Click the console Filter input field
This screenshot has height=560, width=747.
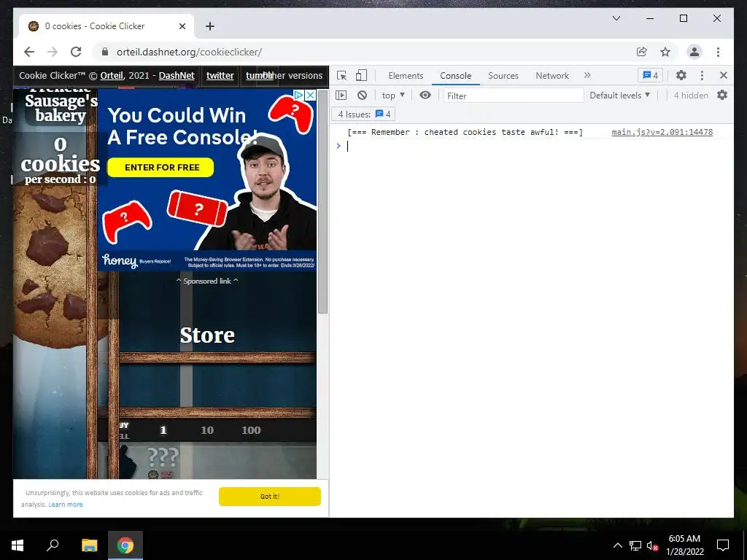point(513,96)
